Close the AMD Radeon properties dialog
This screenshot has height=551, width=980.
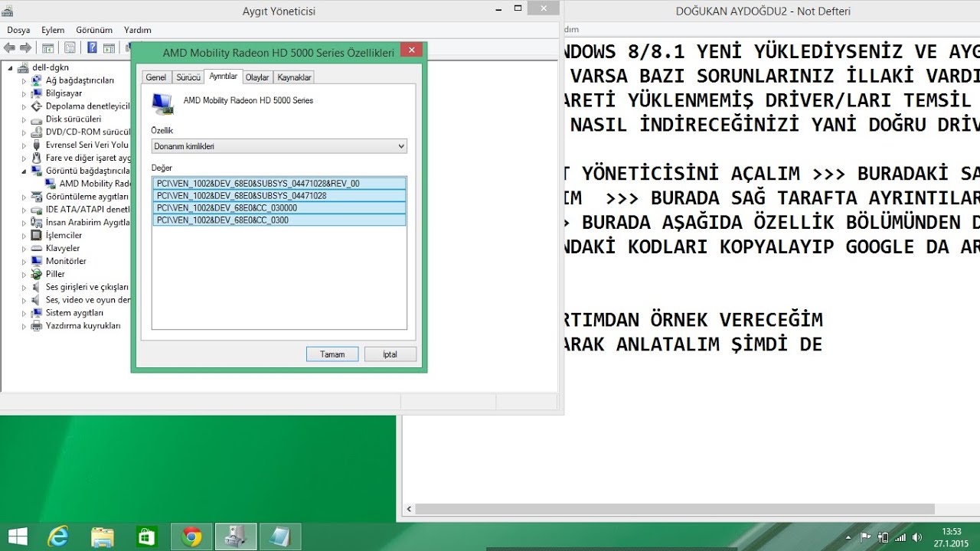pyautogui.click(x=412, y=50)
